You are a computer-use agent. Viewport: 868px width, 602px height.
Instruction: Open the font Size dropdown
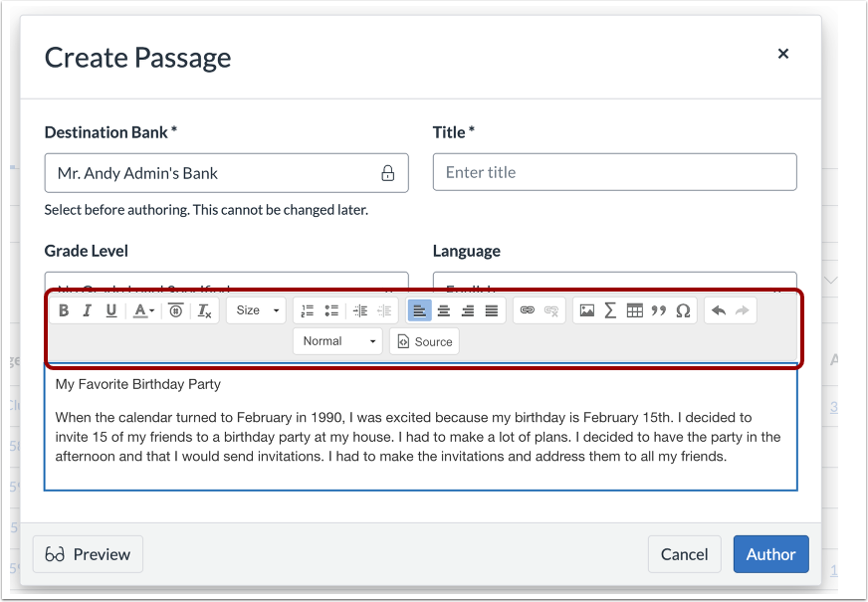point(255,309)
